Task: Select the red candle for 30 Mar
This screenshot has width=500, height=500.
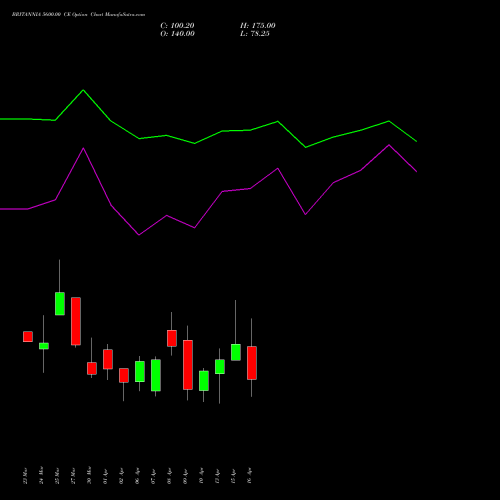Action: [x=92, y=368]
